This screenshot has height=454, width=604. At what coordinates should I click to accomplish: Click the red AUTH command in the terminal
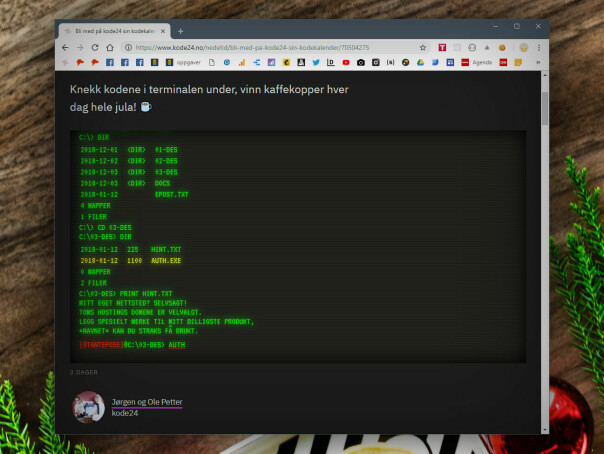point(177,345)
